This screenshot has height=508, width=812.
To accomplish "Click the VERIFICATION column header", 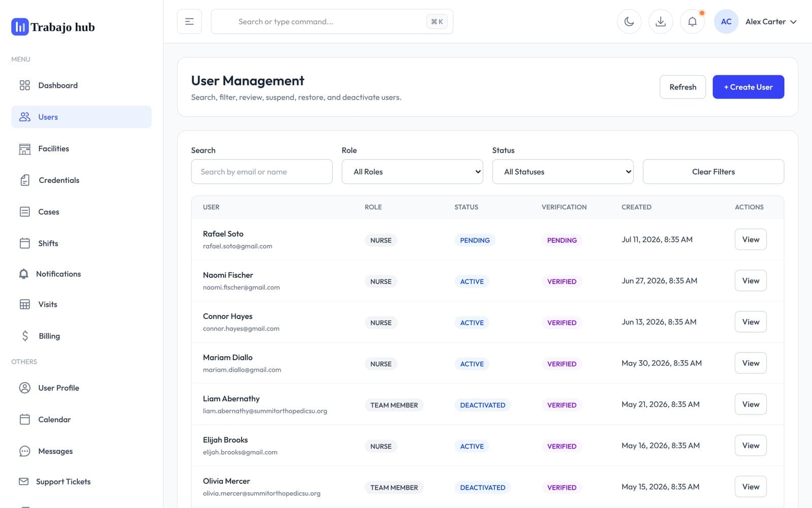I will point(564,207).
